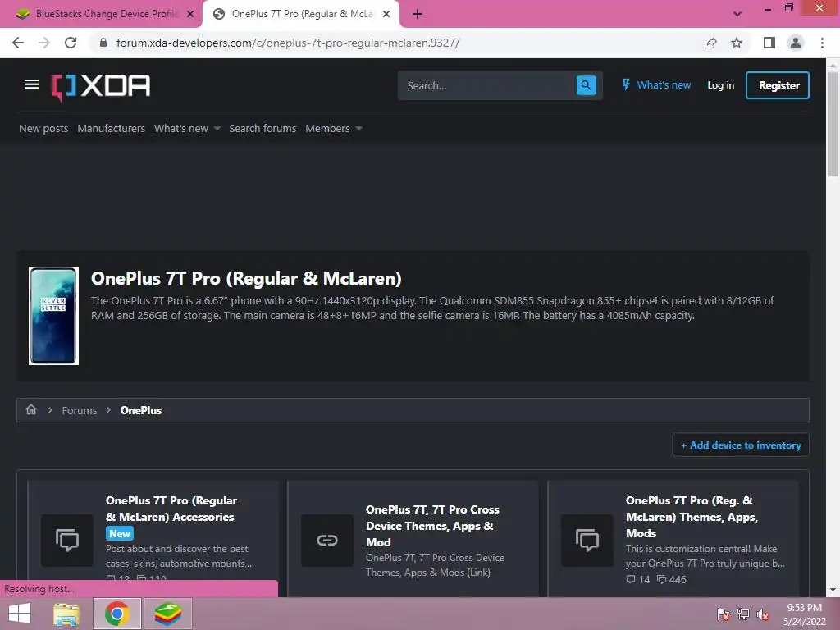Image resolution: width=840 pixels, height=630 pixels.
Task: Click the lock icon in address bar
Action: 103,43
